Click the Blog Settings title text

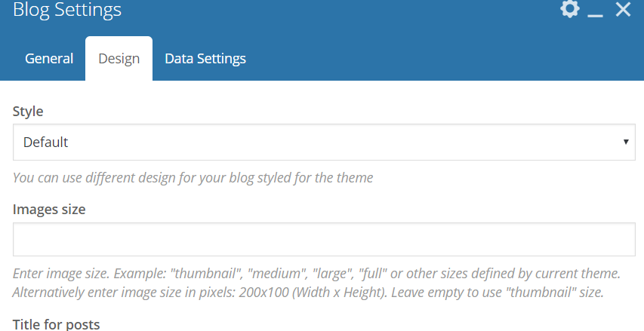(67, 11)
